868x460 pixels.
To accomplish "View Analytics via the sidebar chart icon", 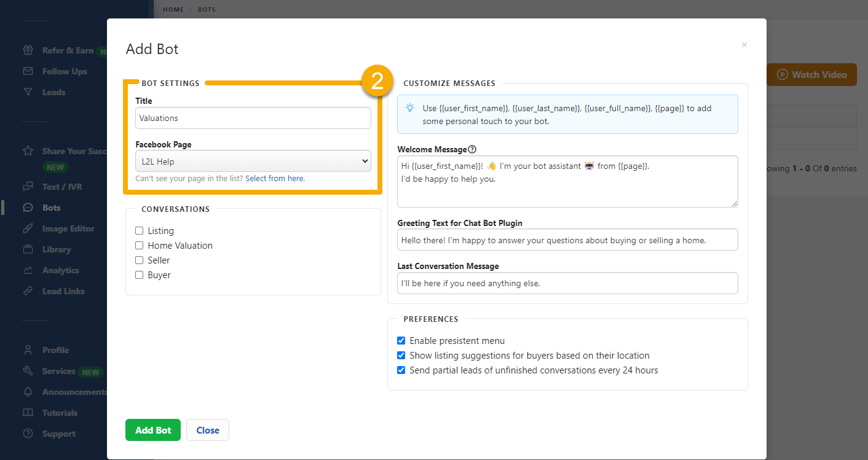I will coord(60,270).
